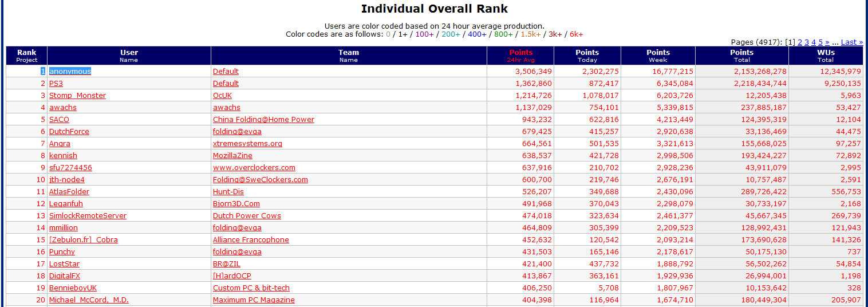This screenshot has height=307, width=868.
Task: Click the Points 24hr Avg column header
Action: [x=520, y=56]
